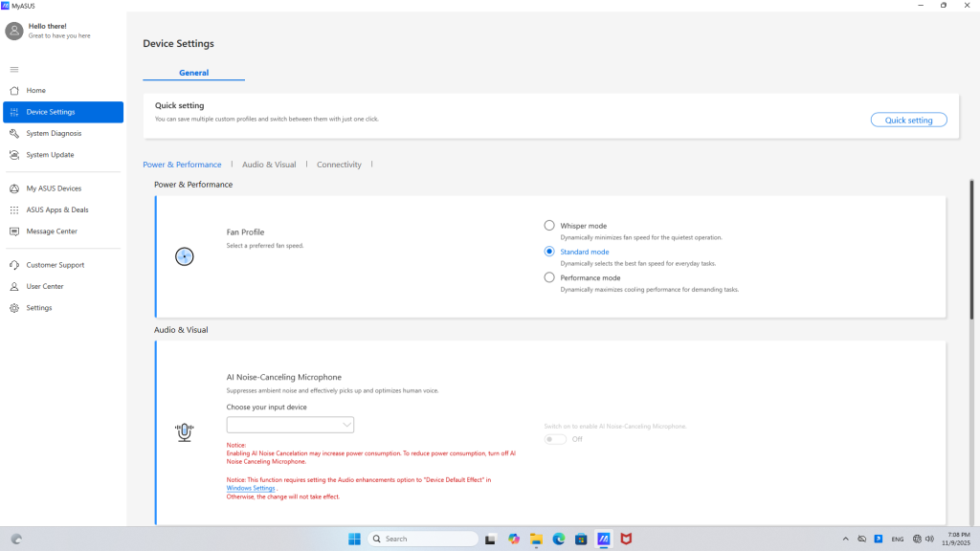Open Customer Support page
The width and height of the screenshot is (980, 551).
(55, 265)
